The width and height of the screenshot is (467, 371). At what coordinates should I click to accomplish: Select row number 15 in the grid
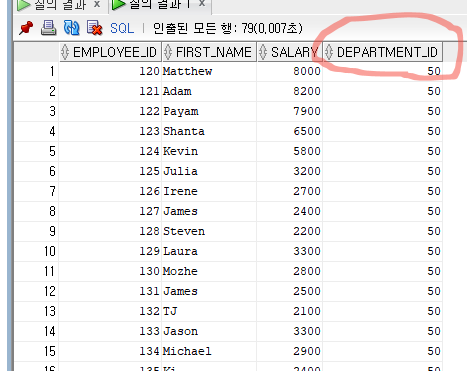37,351
